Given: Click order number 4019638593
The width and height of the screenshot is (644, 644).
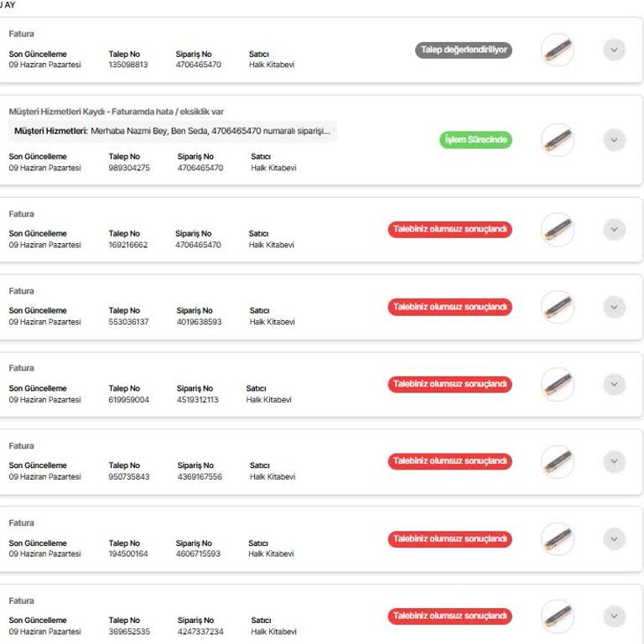Looking at the screenshot, I should [x=200, y=322].
